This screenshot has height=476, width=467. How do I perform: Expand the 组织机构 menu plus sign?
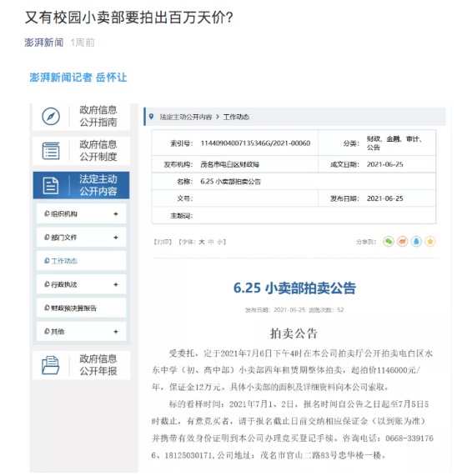click(116, 214)
